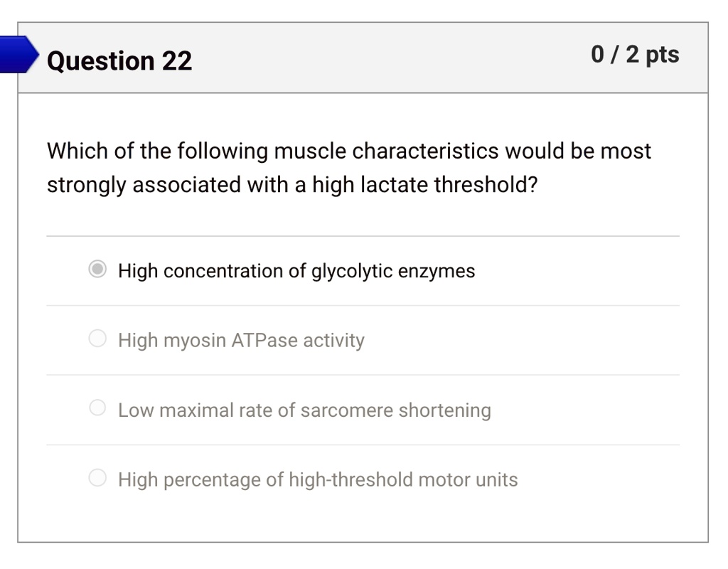
Task: Click the word pts in the score
Action: pos(663,55)
